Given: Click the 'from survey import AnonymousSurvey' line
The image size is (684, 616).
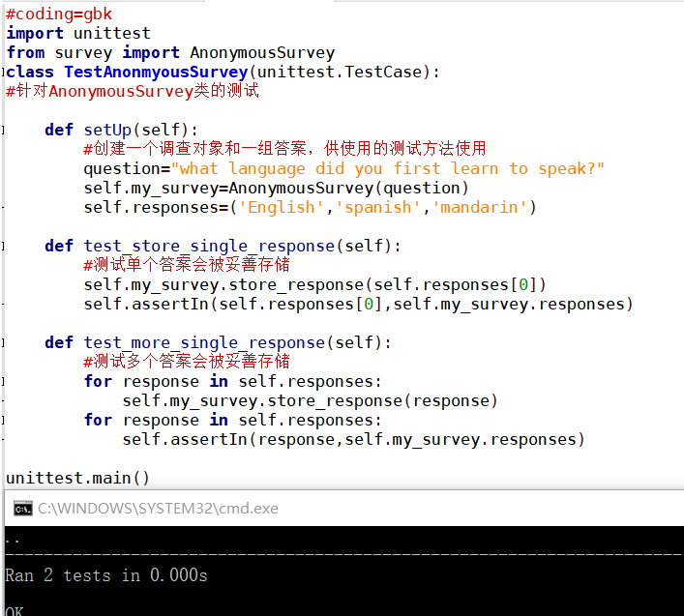Looking at the screenshot, I should [170, 53].
